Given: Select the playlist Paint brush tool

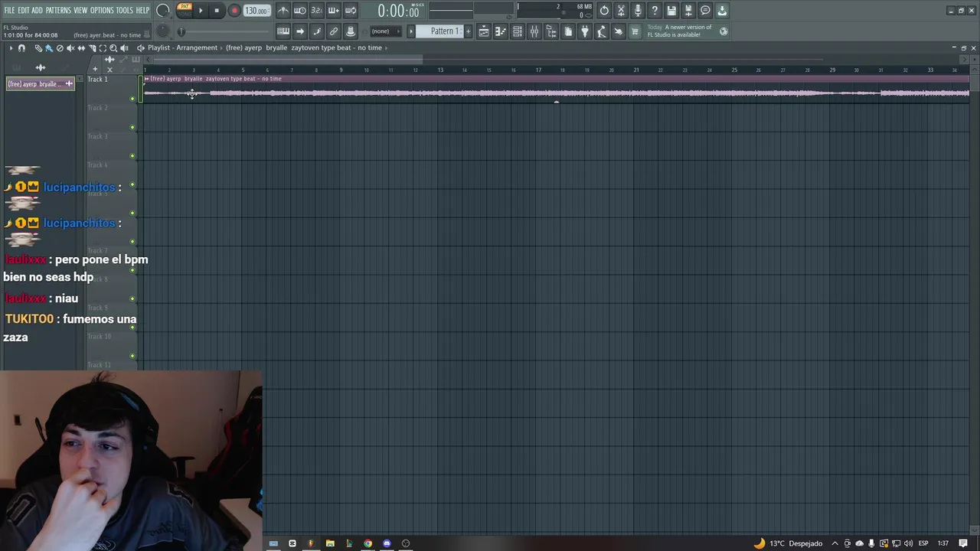Looking at the screenshot, I should coord(49,48).
